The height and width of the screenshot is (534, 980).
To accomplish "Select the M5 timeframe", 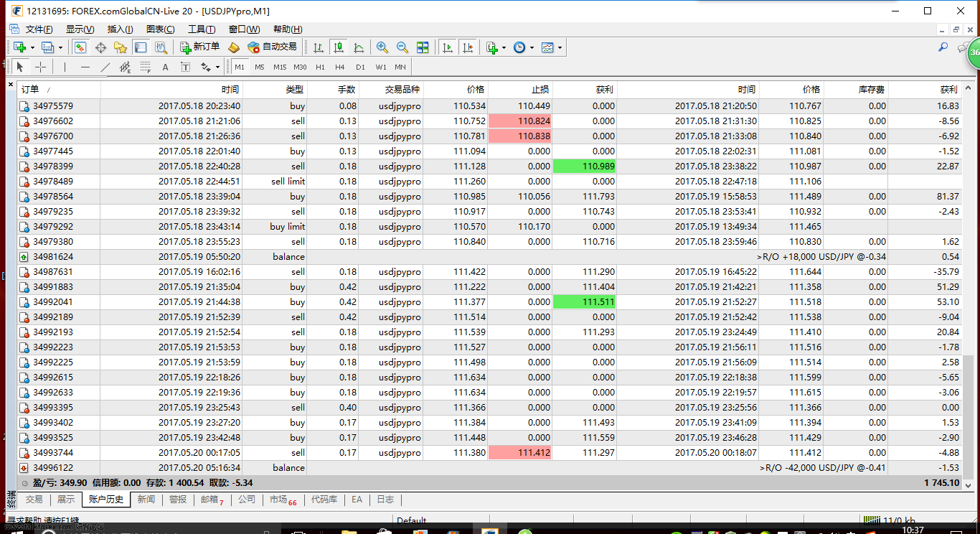I will (260, 67).
